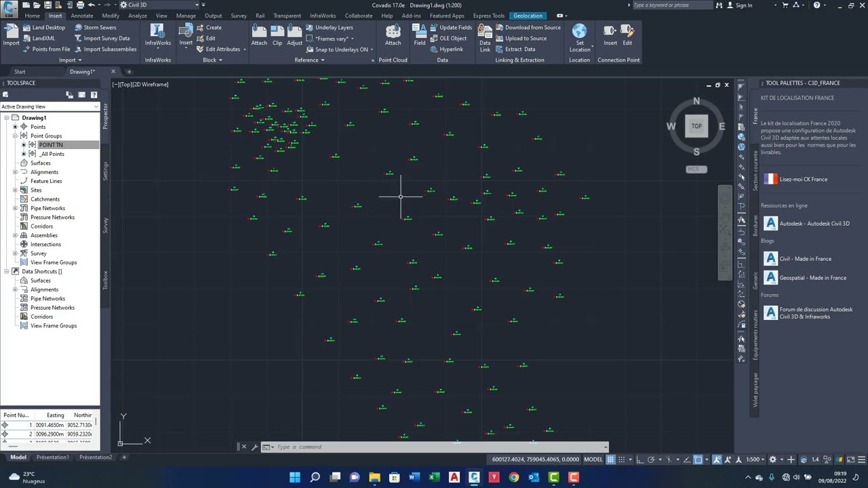
Task: Click Edit Connection Point
Action: tap(627, 35)
